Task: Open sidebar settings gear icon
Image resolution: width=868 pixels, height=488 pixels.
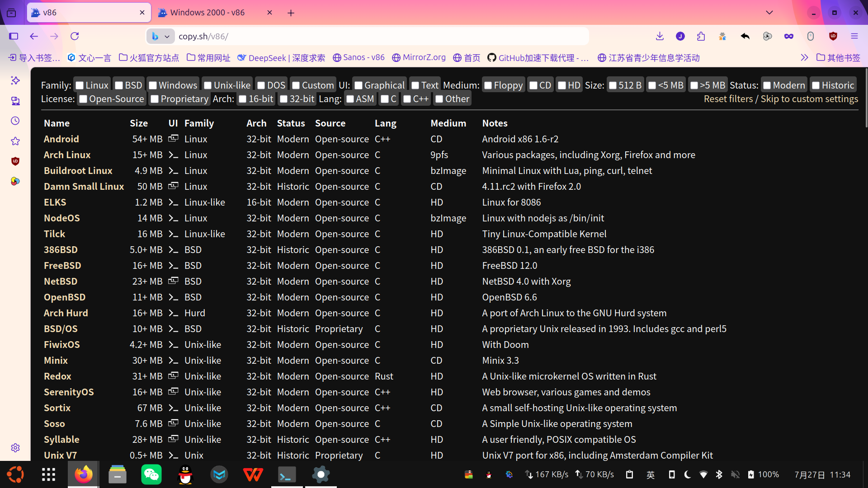Action: click(x=15, y=447)
